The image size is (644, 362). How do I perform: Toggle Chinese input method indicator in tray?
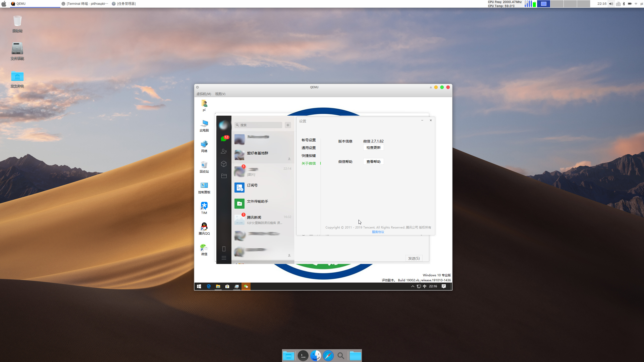tap(425, 286)
